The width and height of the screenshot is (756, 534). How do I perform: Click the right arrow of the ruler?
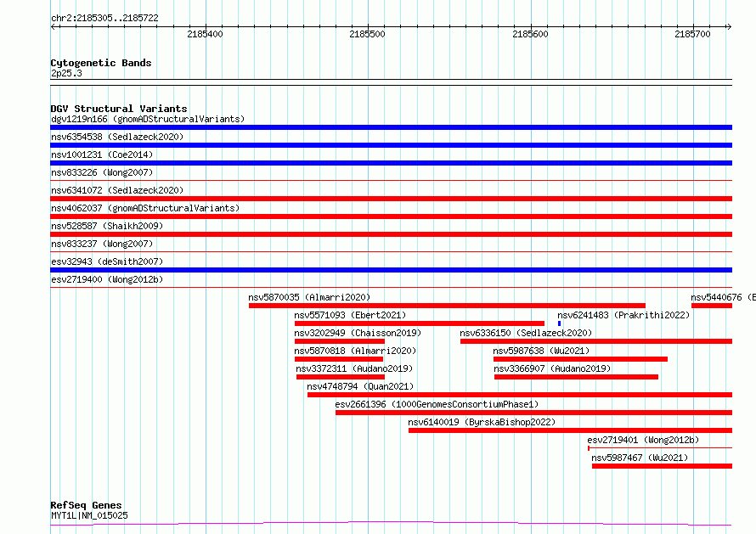click(x=729, y=26)
